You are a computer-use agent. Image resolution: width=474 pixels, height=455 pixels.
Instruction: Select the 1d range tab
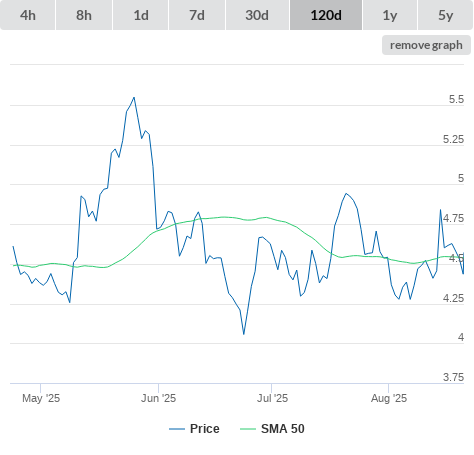(x=141, y=15)
